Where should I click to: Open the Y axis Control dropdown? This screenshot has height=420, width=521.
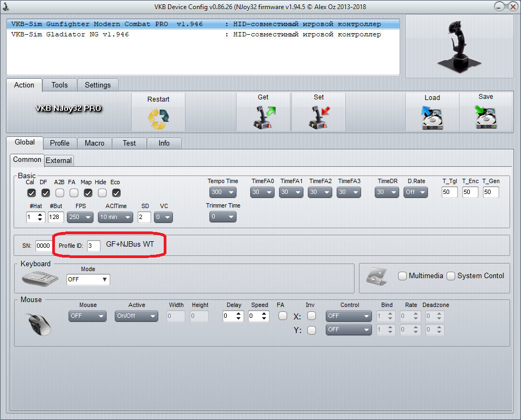coord(349,329)
